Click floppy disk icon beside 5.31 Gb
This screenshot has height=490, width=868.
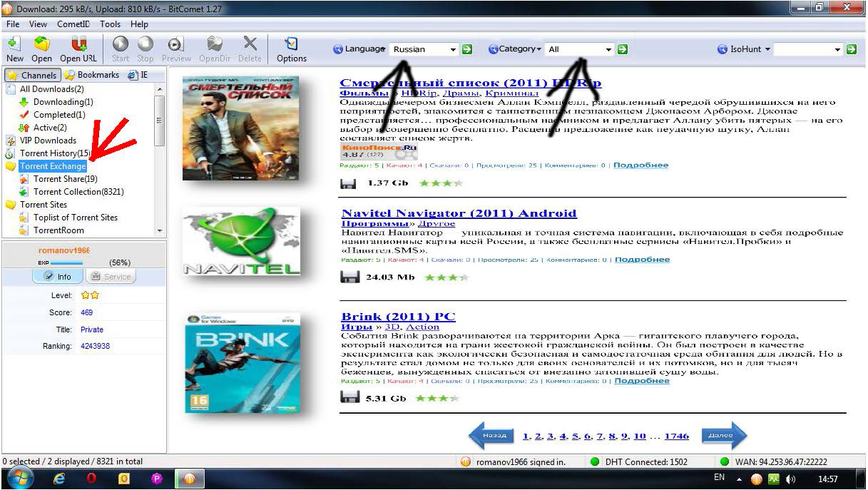point(349,398)
